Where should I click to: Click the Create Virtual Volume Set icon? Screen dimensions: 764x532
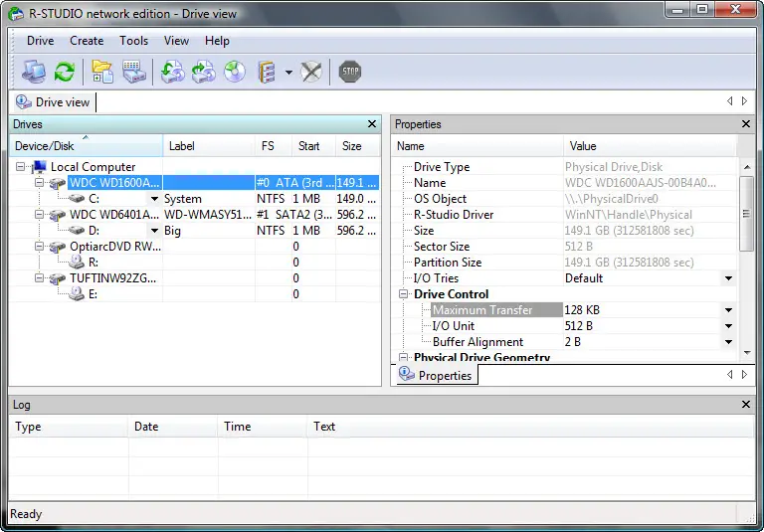coord(267,73)
